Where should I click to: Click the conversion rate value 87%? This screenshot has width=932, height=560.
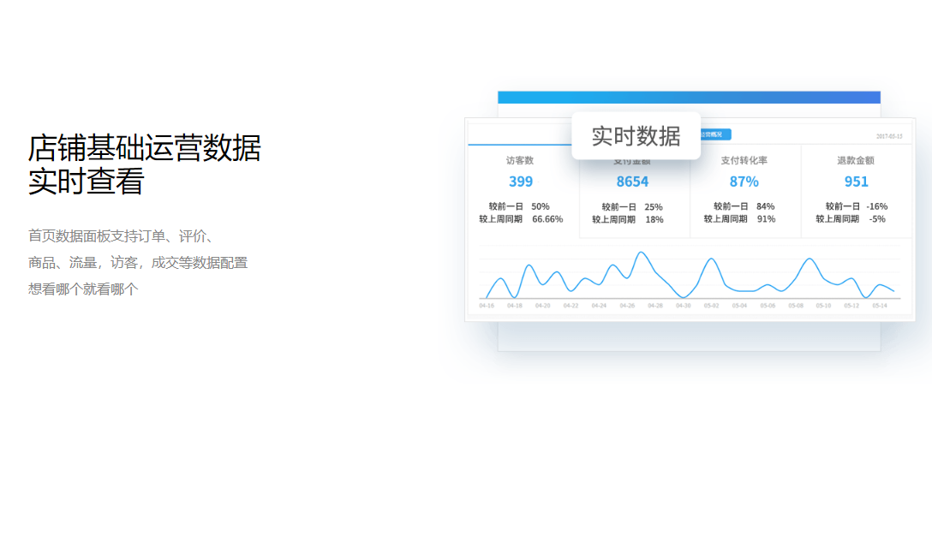[744, 182]
